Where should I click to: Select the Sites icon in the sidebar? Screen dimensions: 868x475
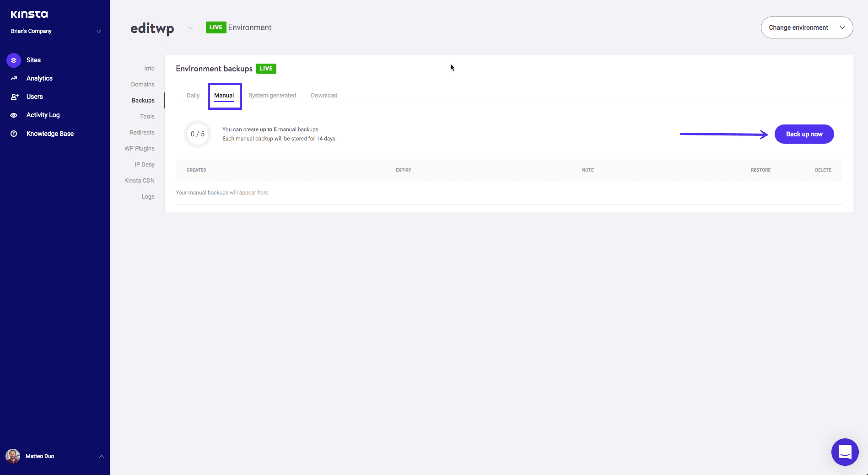(13, 60)
